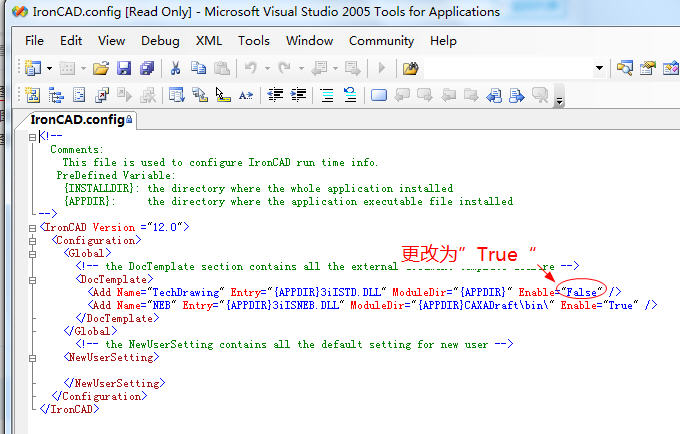Click the Uncomment Selected Lines icon
This screenshot has height=434, width=680.
tap(350, 95)
